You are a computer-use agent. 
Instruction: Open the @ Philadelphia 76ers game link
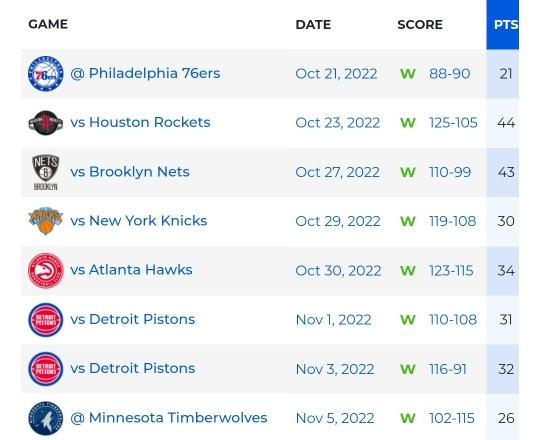click(145, 73)
